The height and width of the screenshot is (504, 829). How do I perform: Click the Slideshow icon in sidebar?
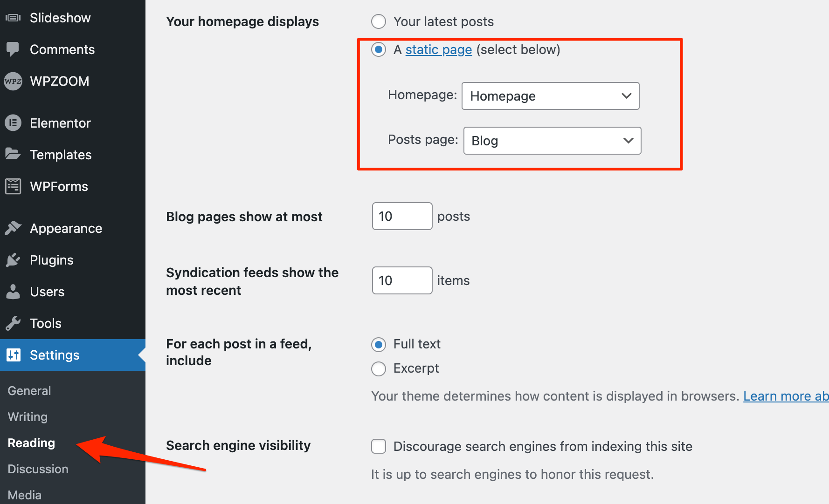13,18
